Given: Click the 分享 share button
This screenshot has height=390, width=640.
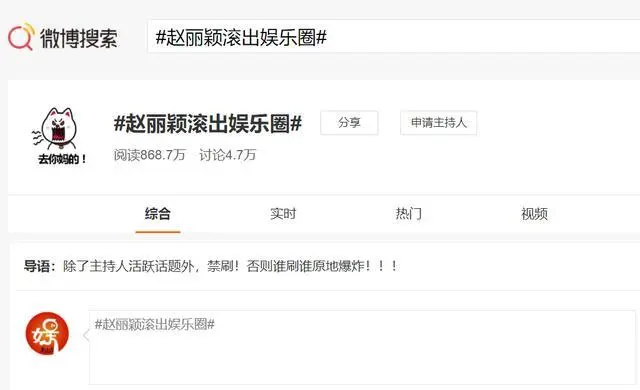Looking at the screenshot, I should (x=349, y=122).
